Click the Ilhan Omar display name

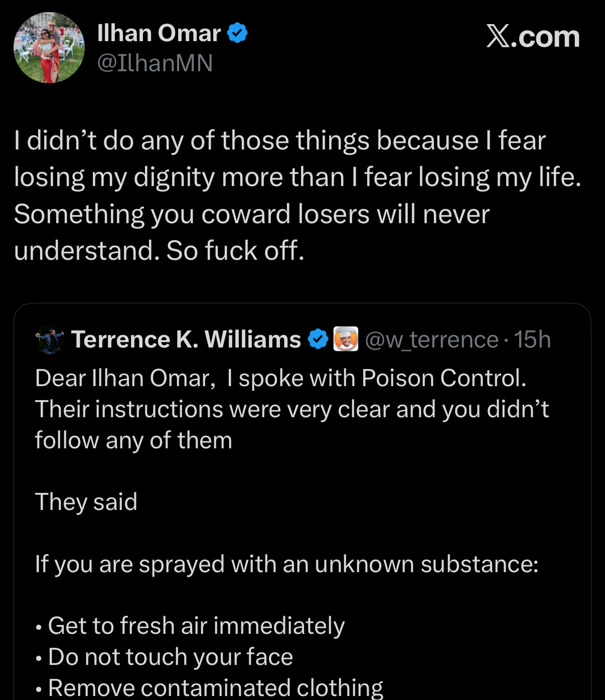coord(159,34)
